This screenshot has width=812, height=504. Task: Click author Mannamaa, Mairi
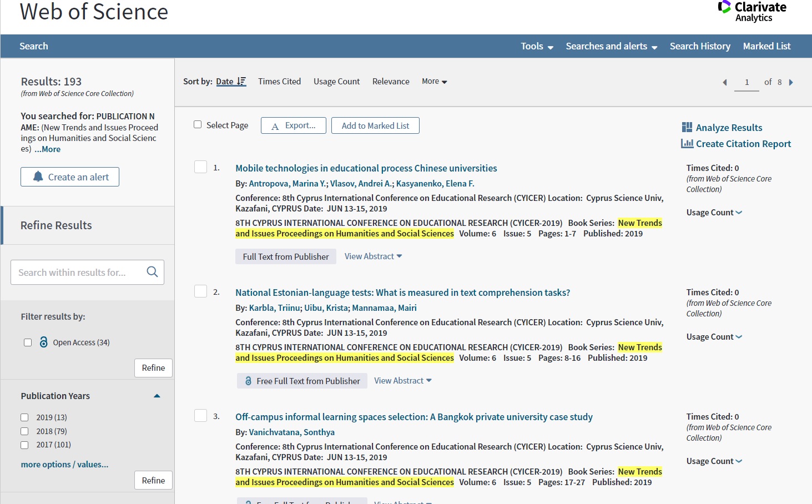coord(384,308)
